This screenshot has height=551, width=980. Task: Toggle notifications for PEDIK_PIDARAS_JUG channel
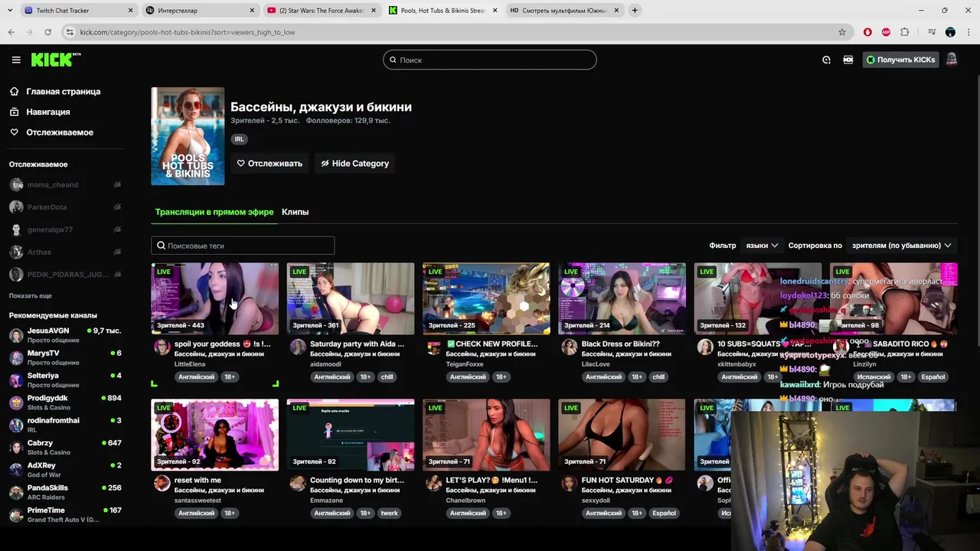[117, 274]
